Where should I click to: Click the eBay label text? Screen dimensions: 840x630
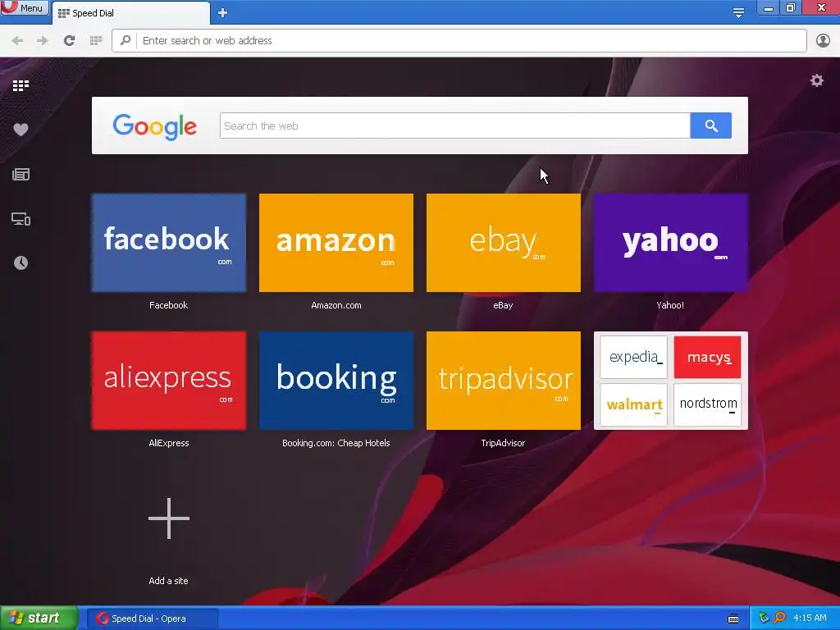point(503,305)
